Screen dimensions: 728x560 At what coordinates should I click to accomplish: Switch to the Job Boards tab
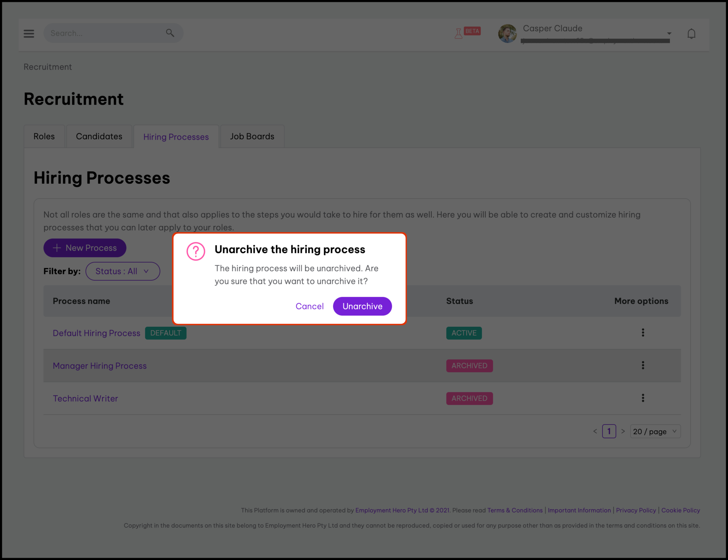(x=252, y=137)
